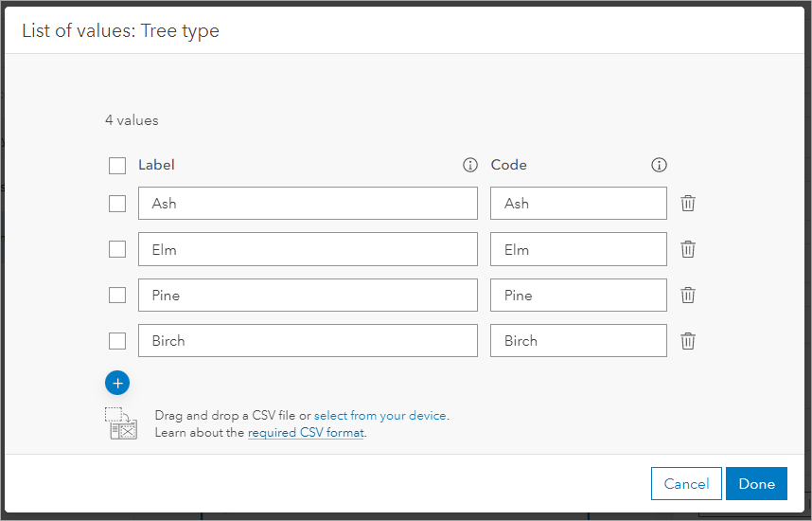This screenshot has width=812, height=521.
Task: Check the Ash row checkbox
Action: pos(117,204)
